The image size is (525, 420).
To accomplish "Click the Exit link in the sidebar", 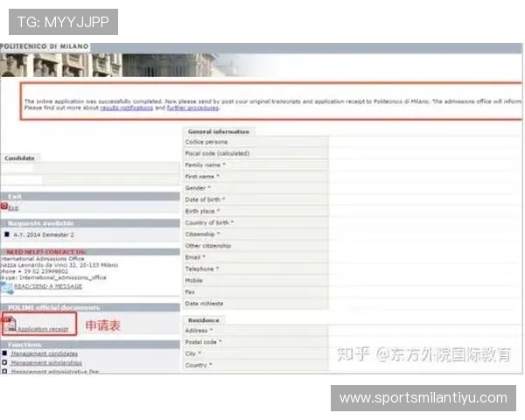I will [x=13, y=208].
